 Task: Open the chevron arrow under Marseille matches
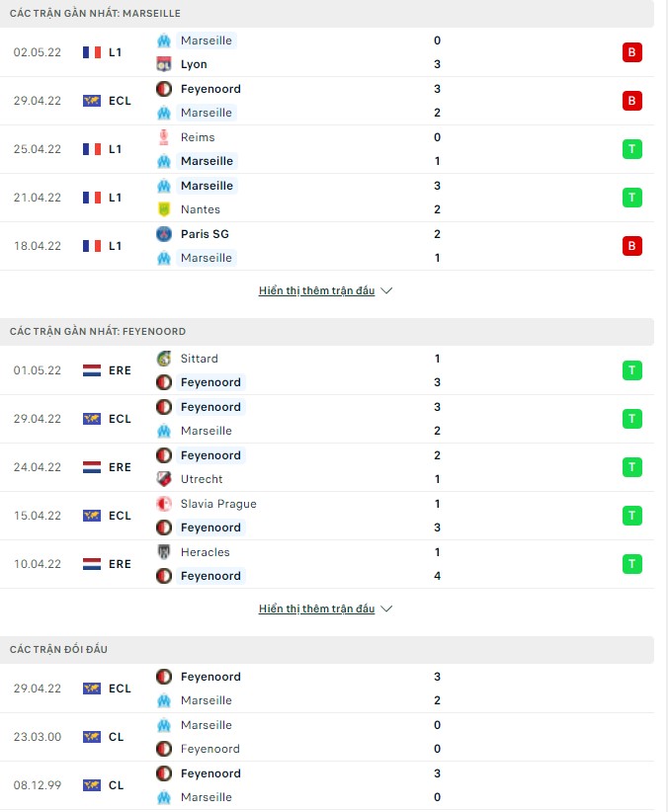387,290
